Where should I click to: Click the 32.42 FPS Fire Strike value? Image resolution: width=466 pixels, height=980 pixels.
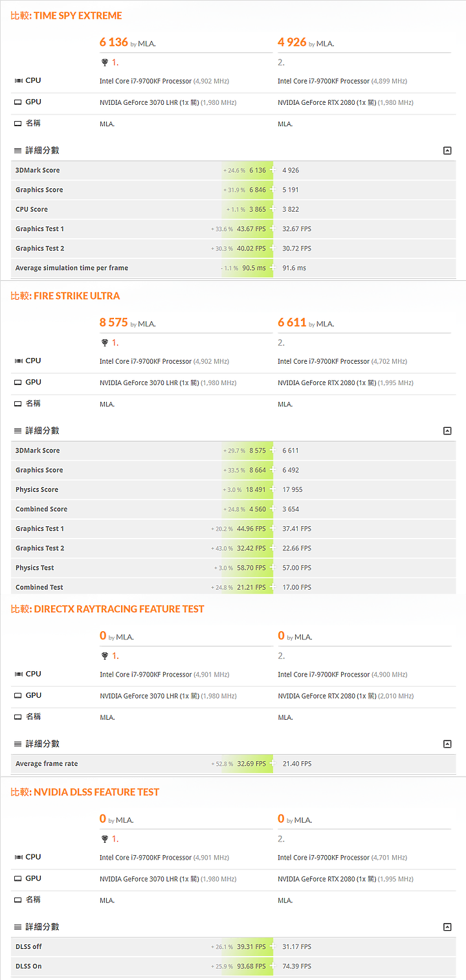251,548
